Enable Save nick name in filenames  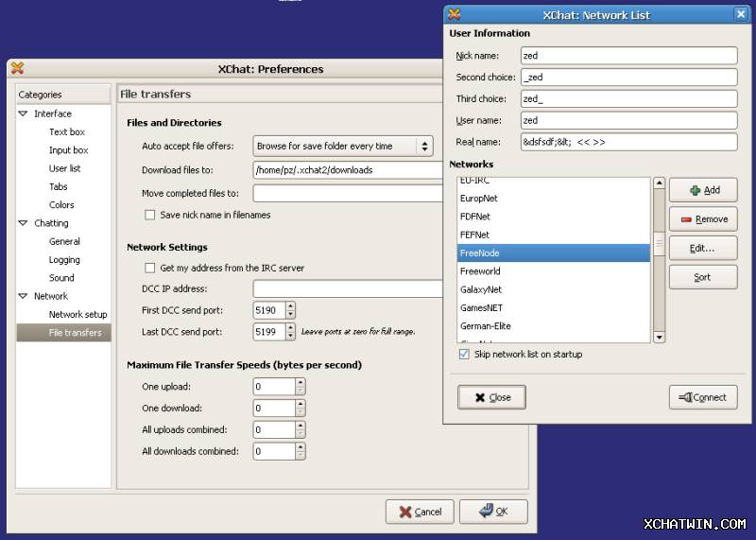(x=150, y=215)
